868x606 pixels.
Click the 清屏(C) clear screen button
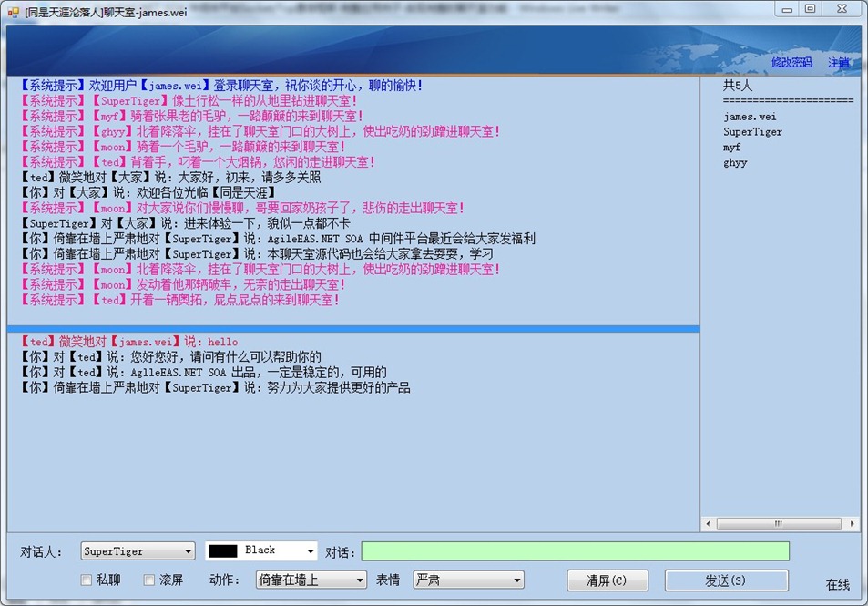[608, 580]
